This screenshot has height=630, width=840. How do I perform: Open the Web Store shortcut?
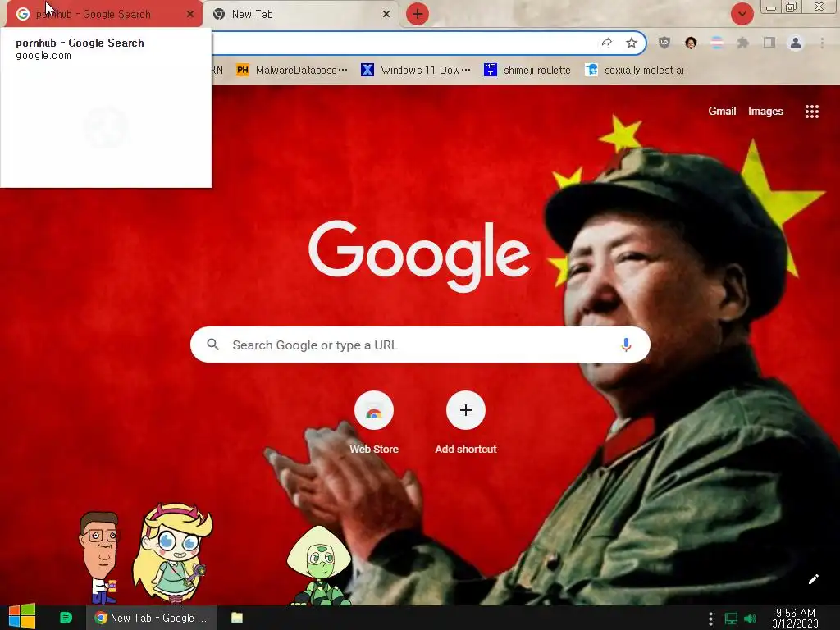(x=374, y=422)
